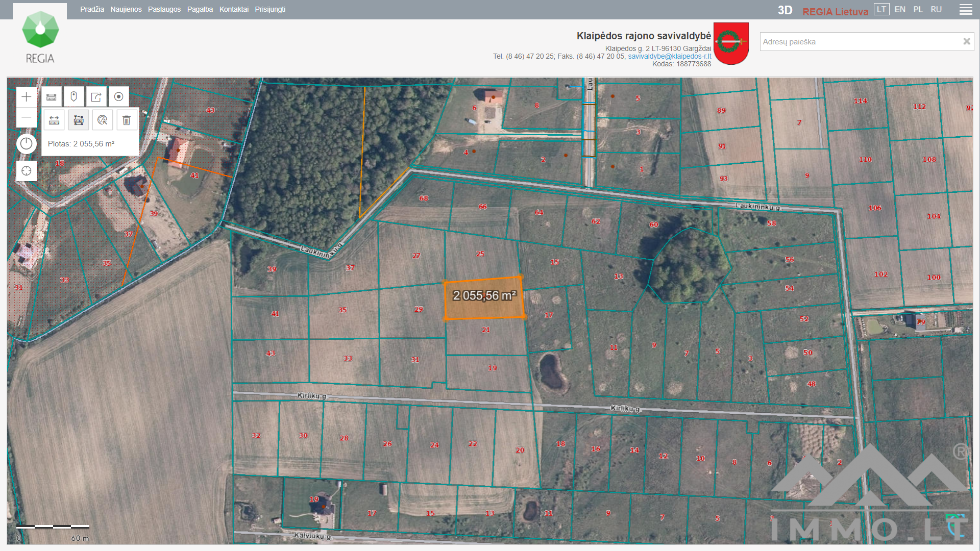
Task: Open the Pagalba menu item
Action: click(x=200, y=9)
